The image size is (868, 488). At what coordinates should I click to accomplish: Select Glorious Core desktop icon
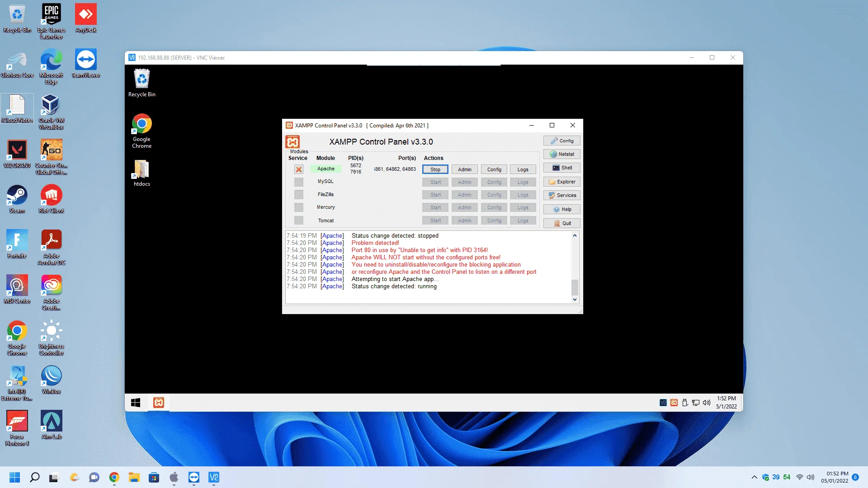click(17, 63)
